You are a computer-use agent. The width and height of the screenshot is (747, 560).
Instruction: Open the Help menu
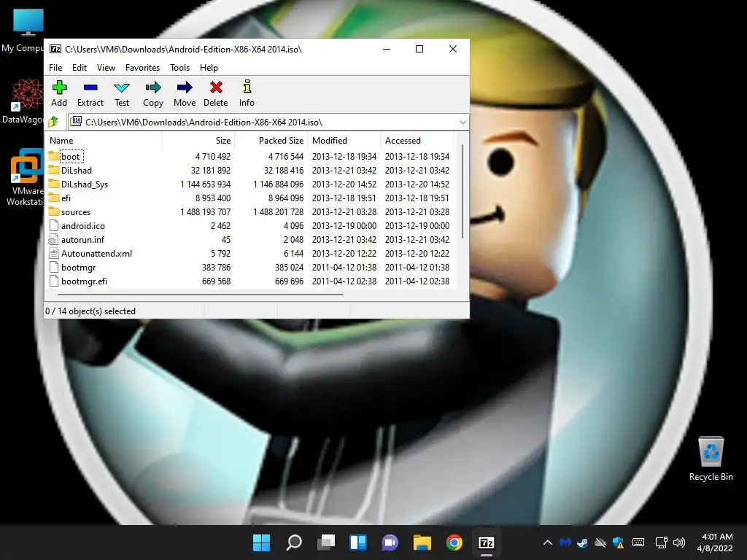click(x=209, y=68)
